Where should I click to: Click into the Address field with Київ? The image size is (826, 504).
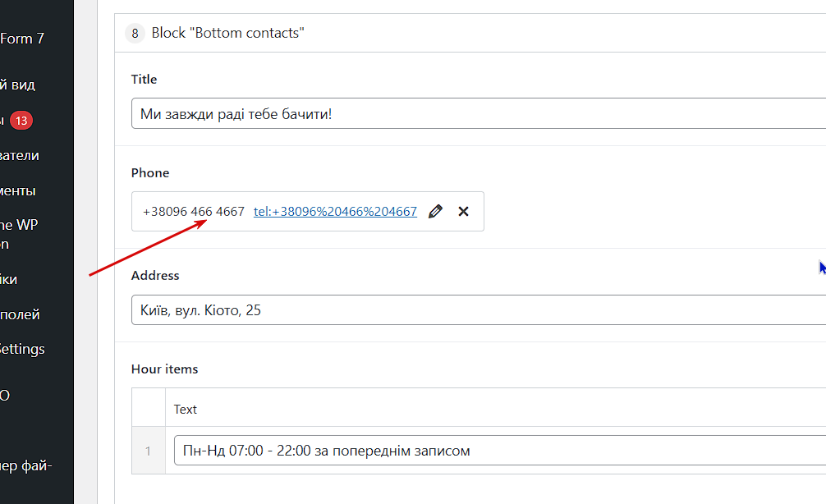click(x=478, y=310)
